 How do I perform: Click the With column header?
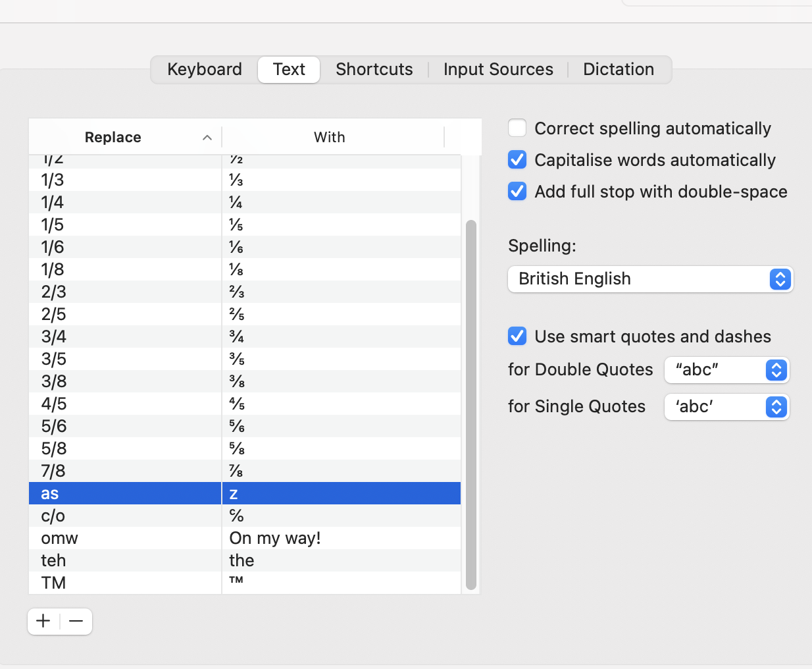[330, 138]
